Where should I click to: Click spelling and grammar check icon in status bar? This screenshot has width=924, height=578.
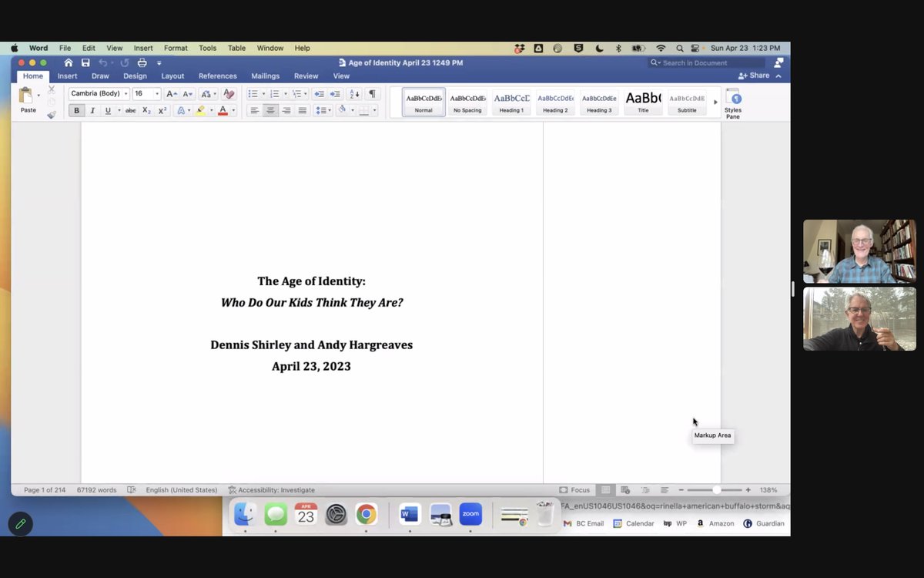[132, 489]
